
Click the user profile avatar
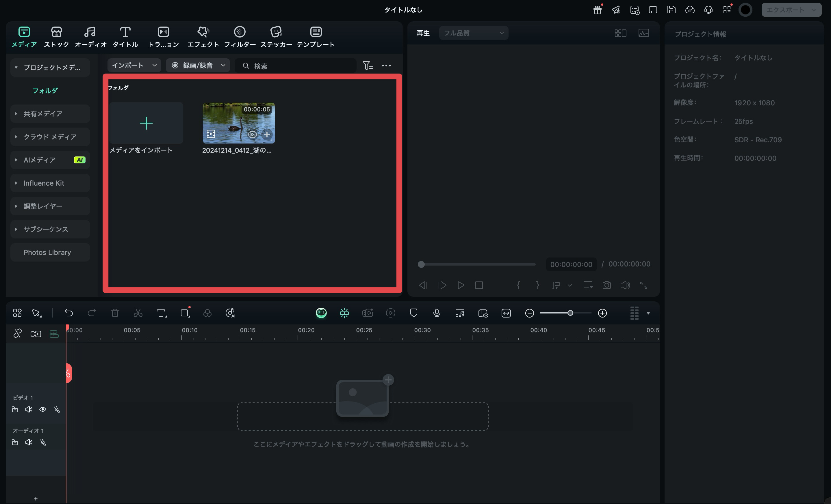[x=745, y=10]
